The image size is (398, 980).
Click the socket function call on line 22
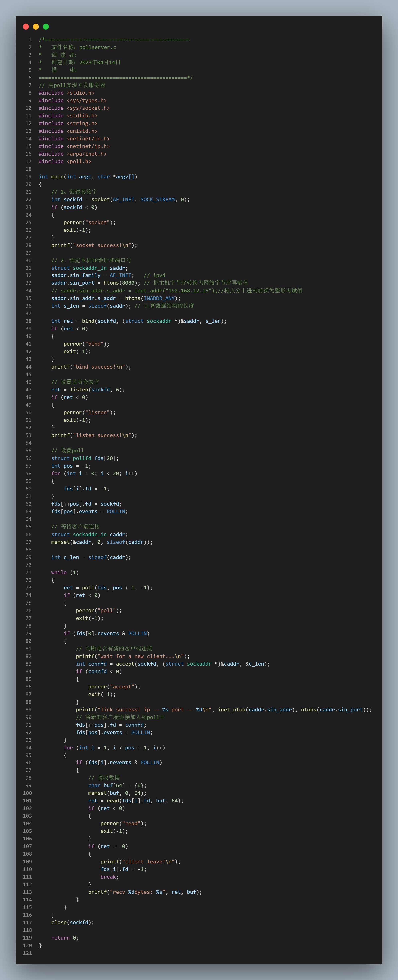(100, 199)
